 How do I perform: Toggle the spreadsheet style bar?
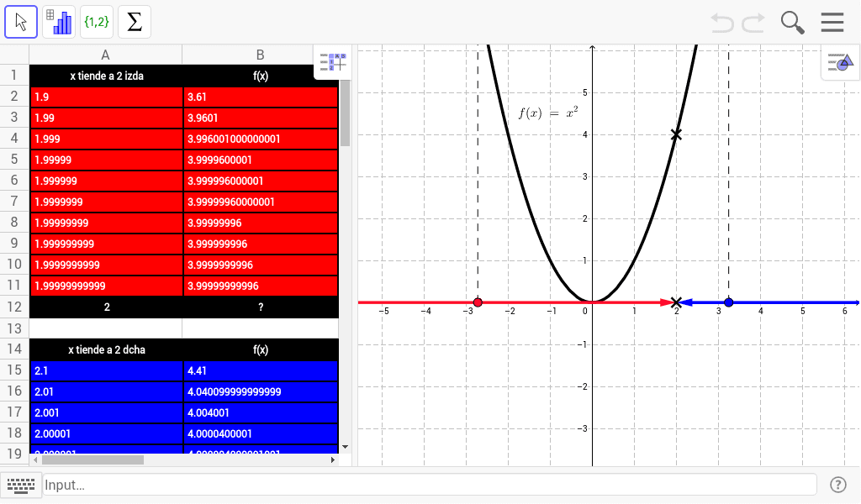[x=333, y=62]
